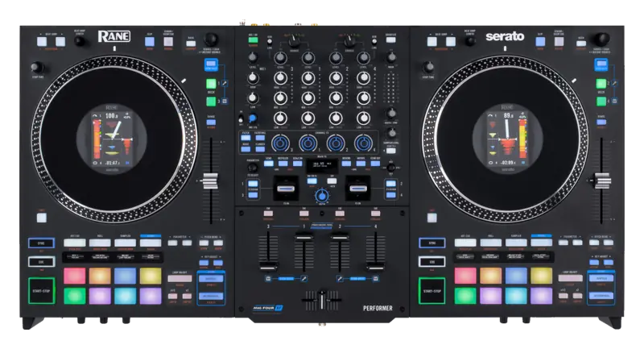
Task: Hit left deck Parameter right arrow button
Action: click(187, 243)
